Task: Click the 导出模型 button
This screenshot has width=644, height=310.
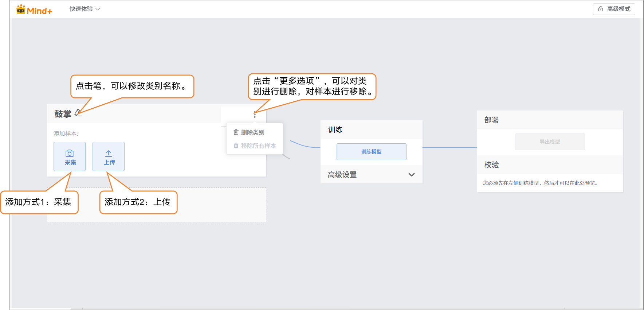Action: [x=550, y=142]
